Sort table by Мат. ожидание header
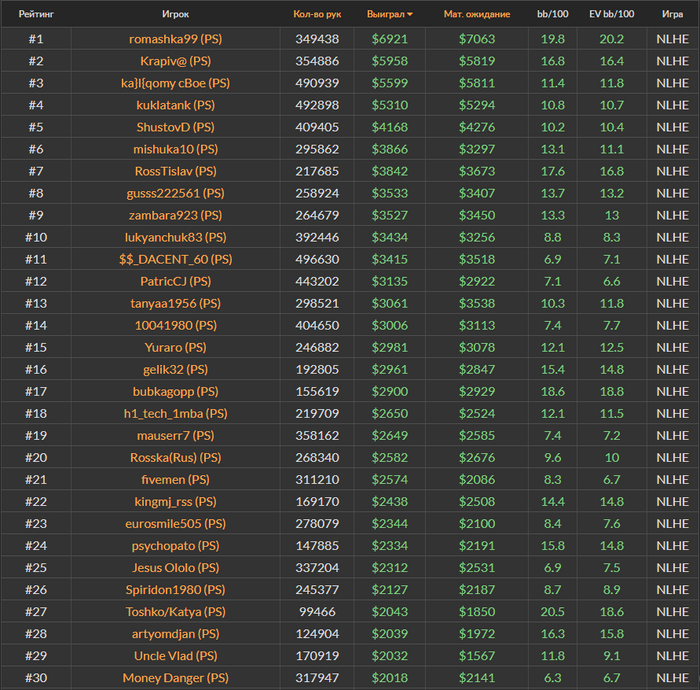The width and height of the screenshot is (700, 690). click(x=477, y=15)
